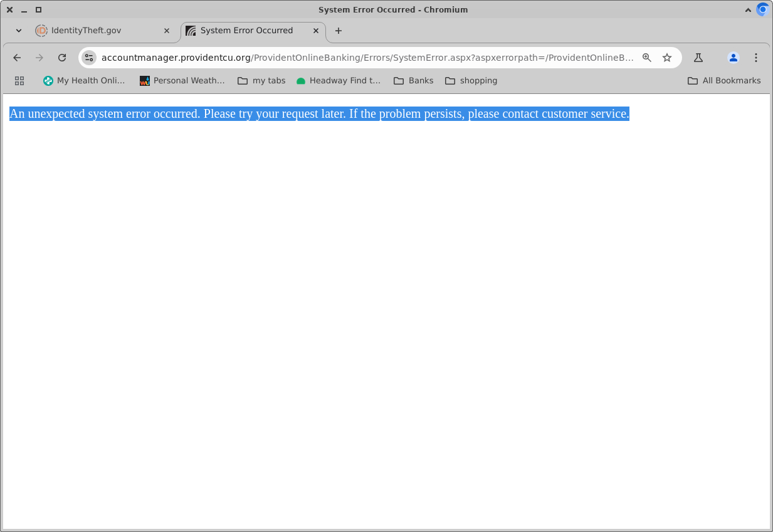Expand the Banks bookmark folder

[x=413, y=81]
